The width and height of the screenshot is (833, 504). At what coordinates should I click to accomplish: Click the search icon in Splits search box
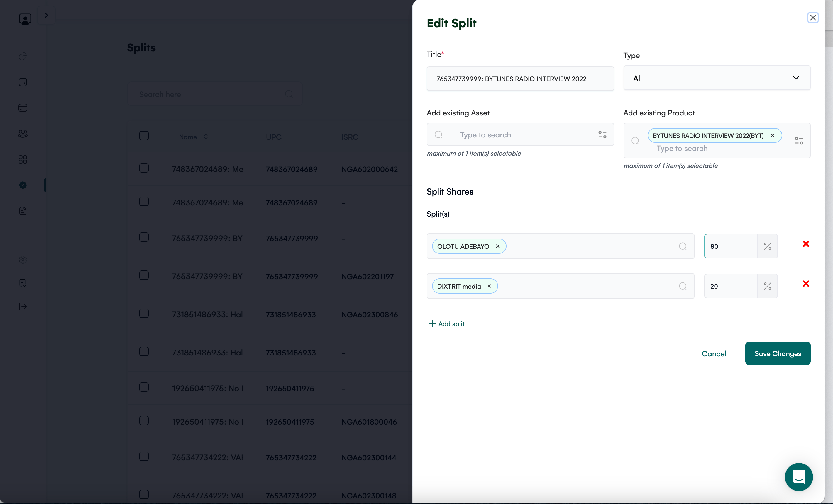(x=289, y=94)
